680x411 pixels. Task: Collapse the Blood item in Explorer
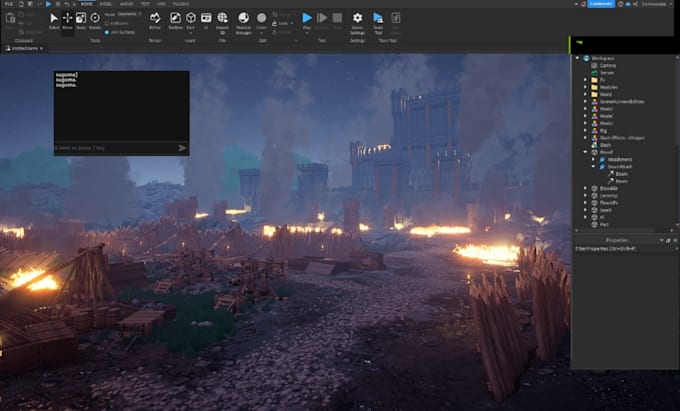(585, 152)
